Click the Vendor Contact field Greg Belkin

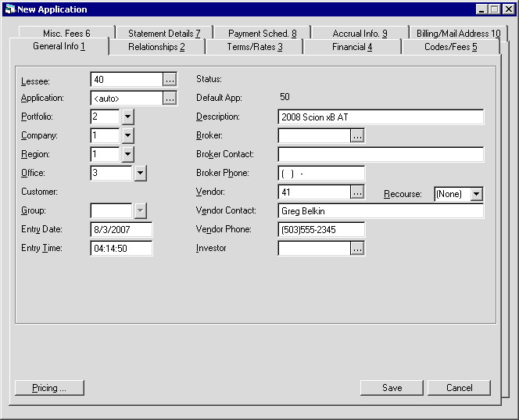click(381, 211)
